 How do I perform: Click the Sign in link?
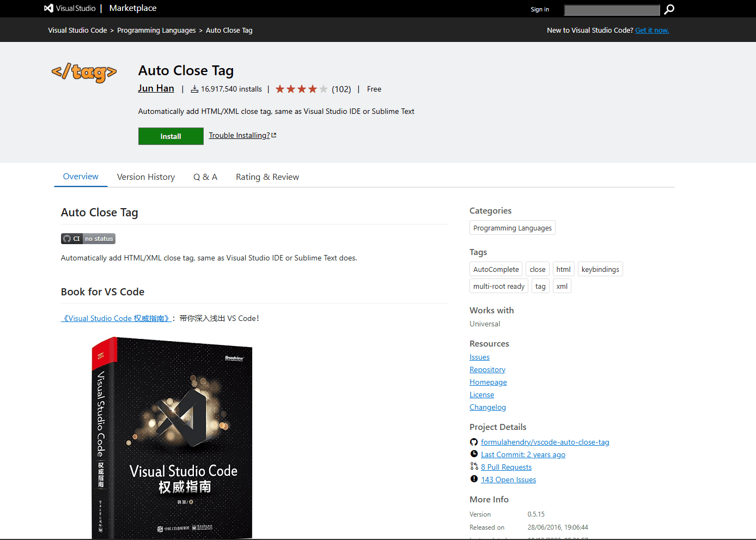540,9
